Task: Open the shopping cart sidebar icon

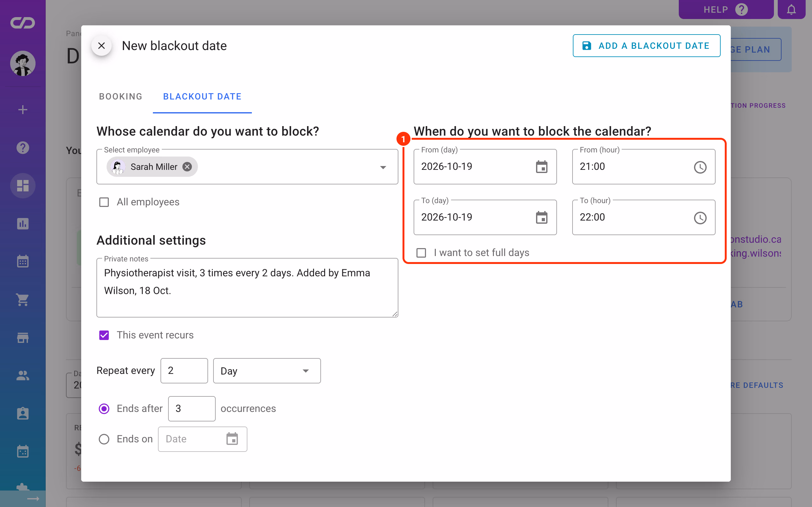Action: click(x=23, y=299)
